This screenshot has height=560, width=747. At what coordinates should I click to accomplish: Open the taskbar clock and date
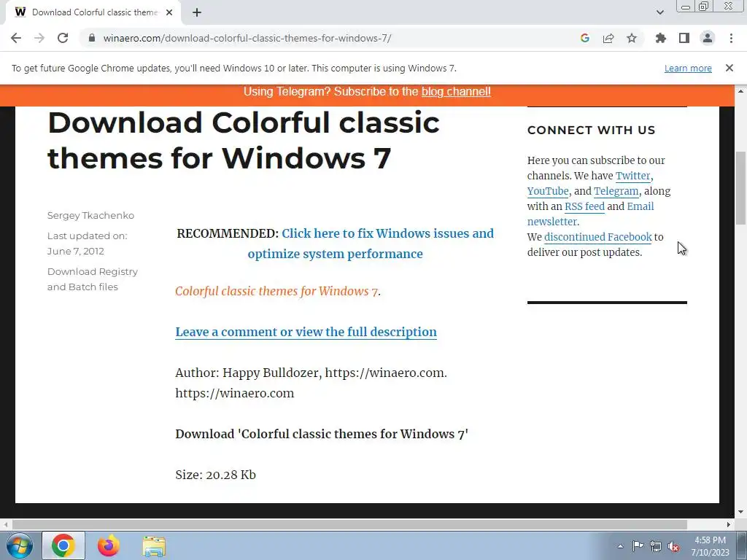pyautogui.click(x=710, y=546)
